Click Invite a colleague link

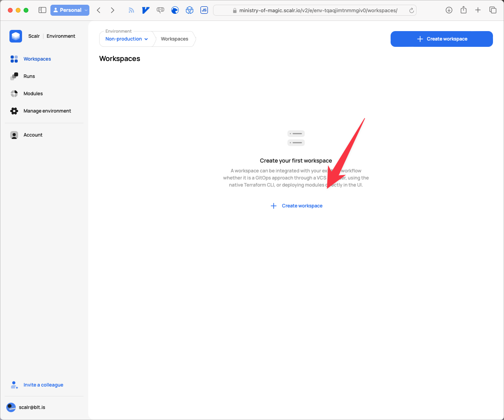tap(43, 385)
